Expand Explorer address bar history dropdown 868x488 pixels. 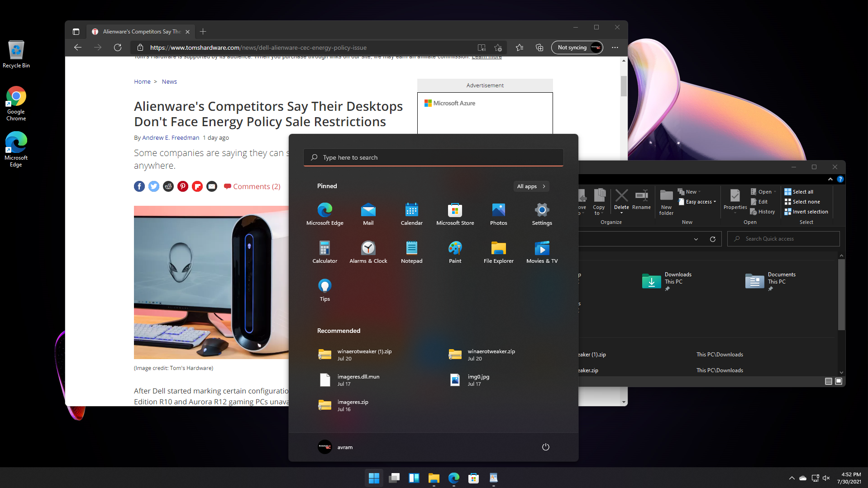pos(696,239)
